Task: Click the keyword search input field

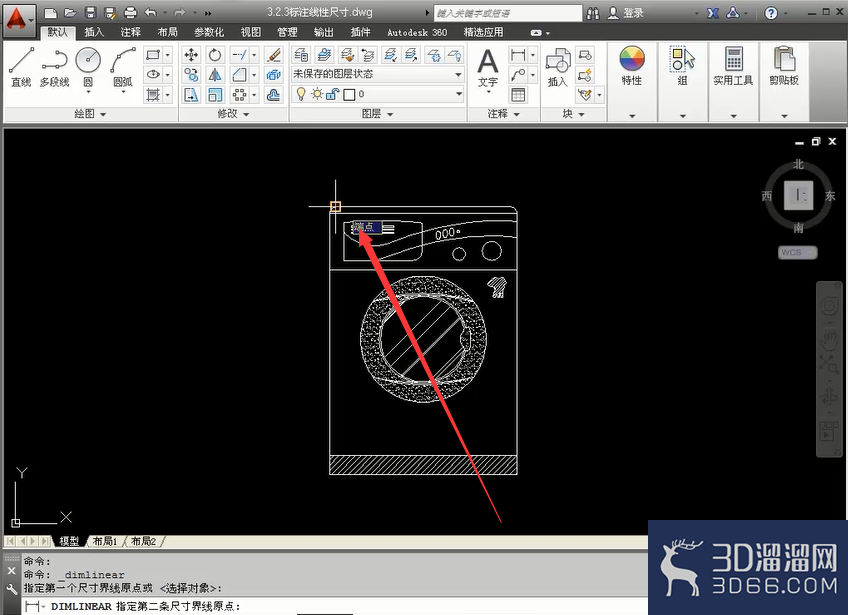Action: 508,13
